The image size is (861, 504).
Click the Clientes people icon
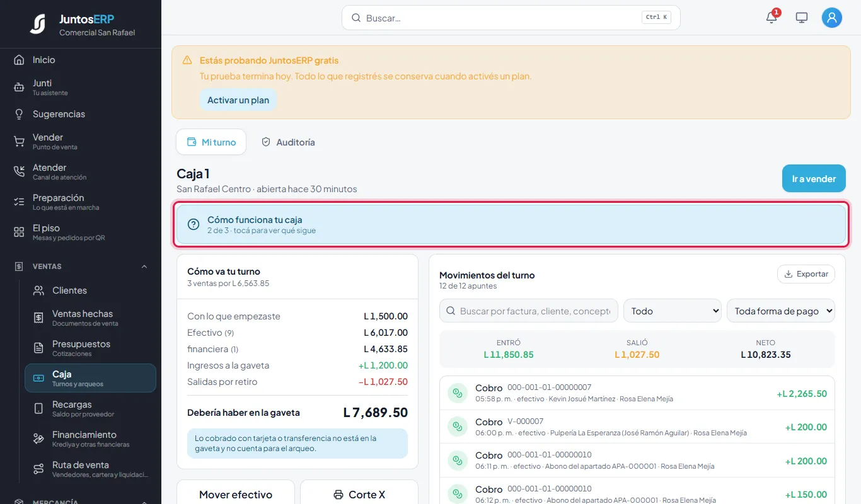pos(38,290)
